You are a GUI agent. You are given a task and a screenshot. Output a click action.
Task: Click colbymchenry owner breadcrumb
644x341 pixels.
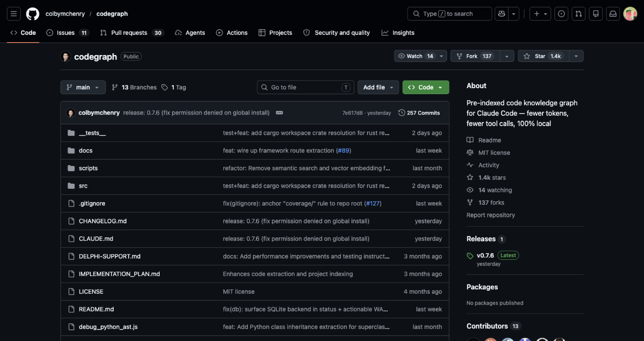coord(65,14)
